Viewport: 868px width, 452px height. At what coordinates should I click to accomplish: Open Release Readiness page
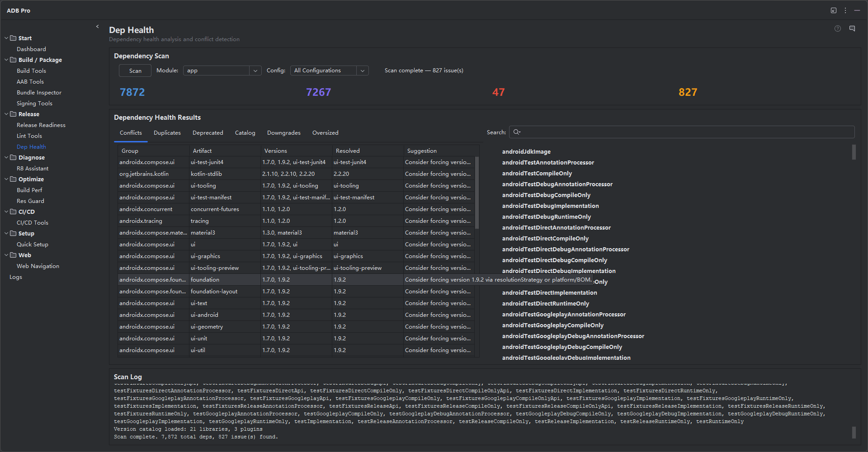tap(41, 125)
